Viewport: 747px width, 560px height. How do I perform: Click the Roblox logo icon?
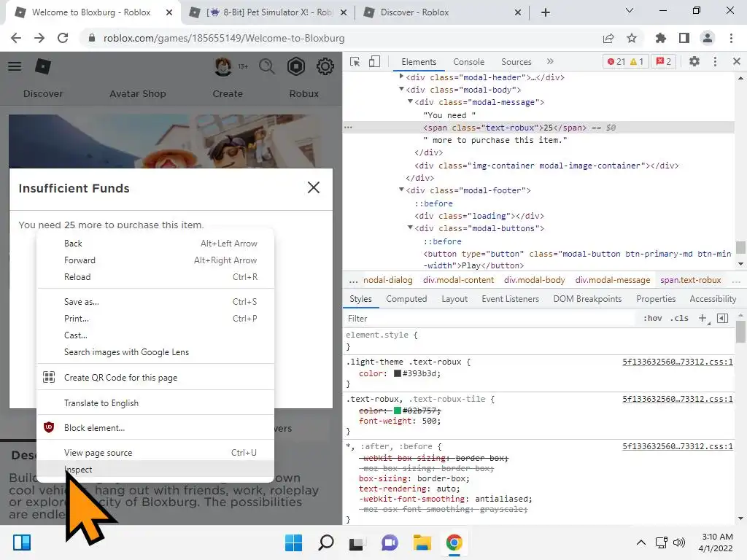click(43, 66)
